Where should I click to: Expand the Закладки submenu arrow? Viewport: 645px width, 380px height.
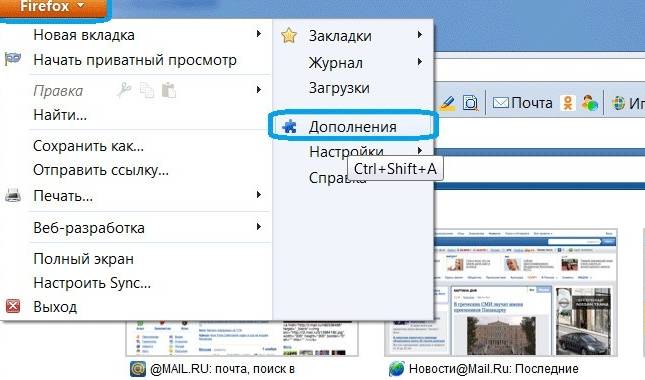tap(419, 35)
